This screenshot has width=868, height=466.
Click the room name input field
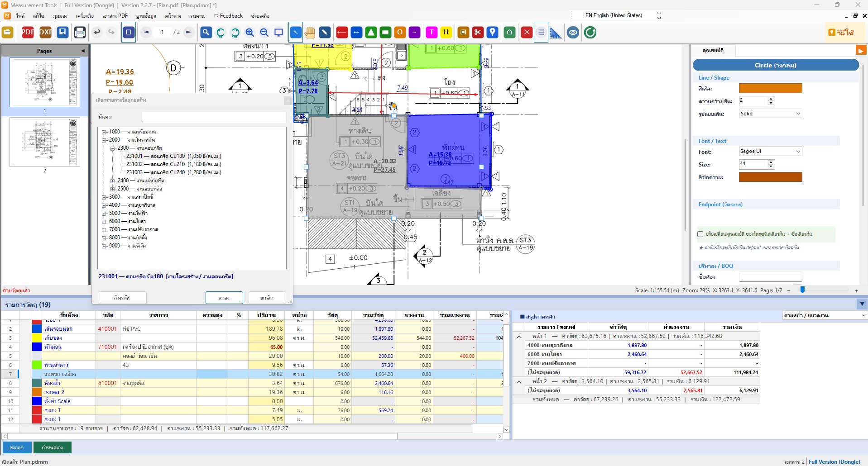point(770,276)
